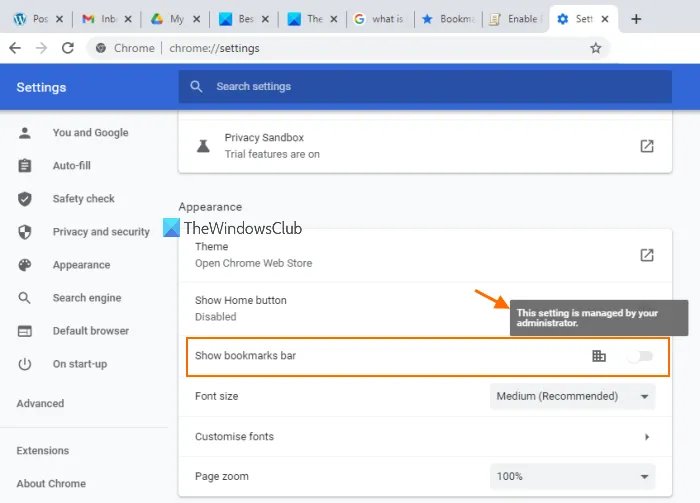
Task: Expand Customise fonts settings
Action: [x=647, y=437]
